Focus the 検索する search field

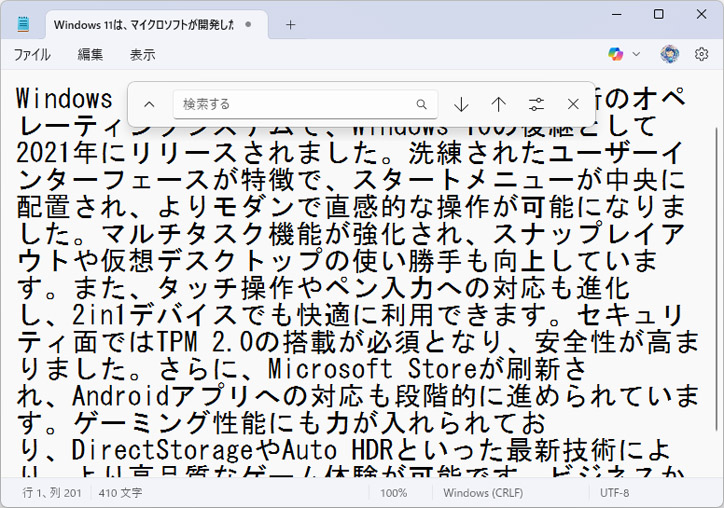click(x=305, y=104)
